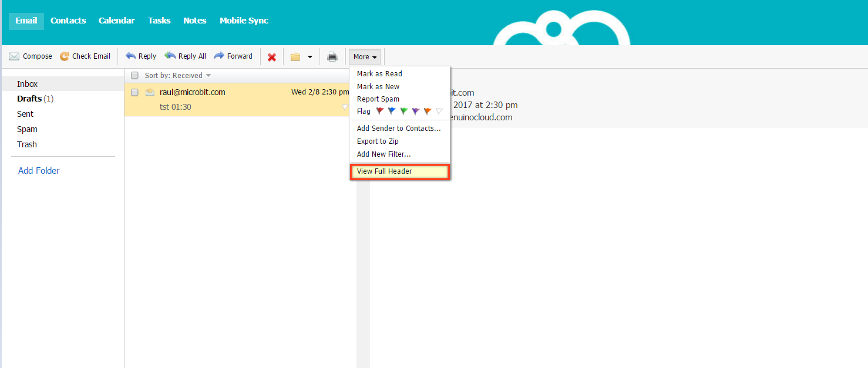Expand the folder move dropdown arrow
The height and width of the screenshot is (368, 868).
point(309,57)
